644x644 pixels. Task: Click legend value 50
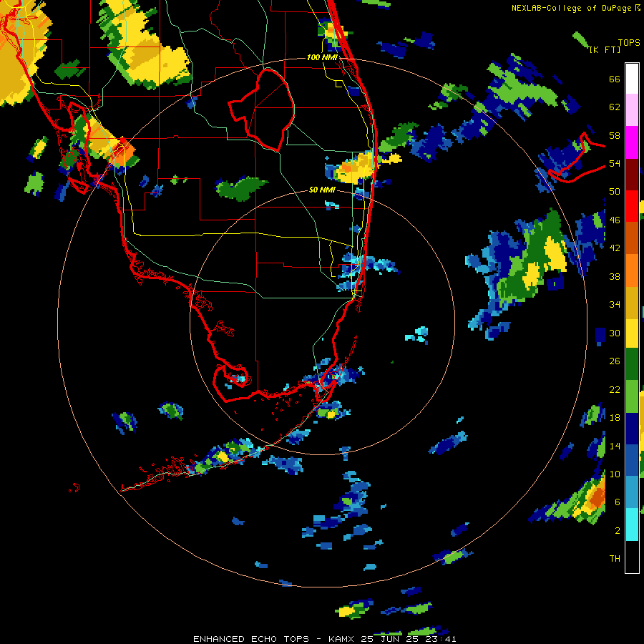(x=615, y=192)
